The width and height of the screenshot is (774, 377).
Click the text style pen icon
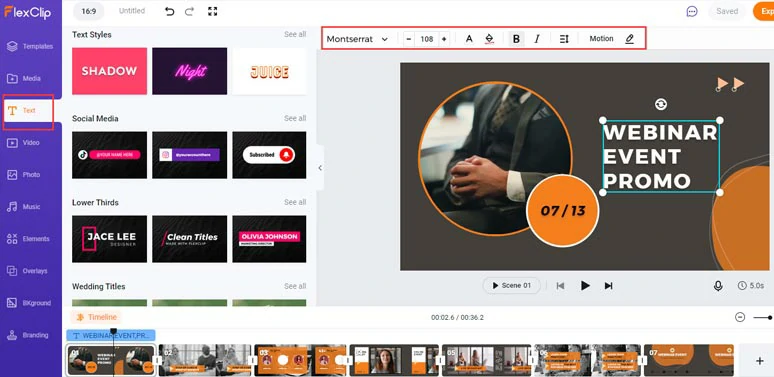coord(629,39)
